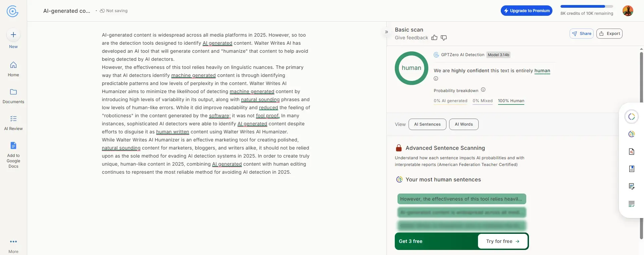Open the checklist lines icon in right rail
This screenshot has width=644, height=255.
click(x=632, y=204)
